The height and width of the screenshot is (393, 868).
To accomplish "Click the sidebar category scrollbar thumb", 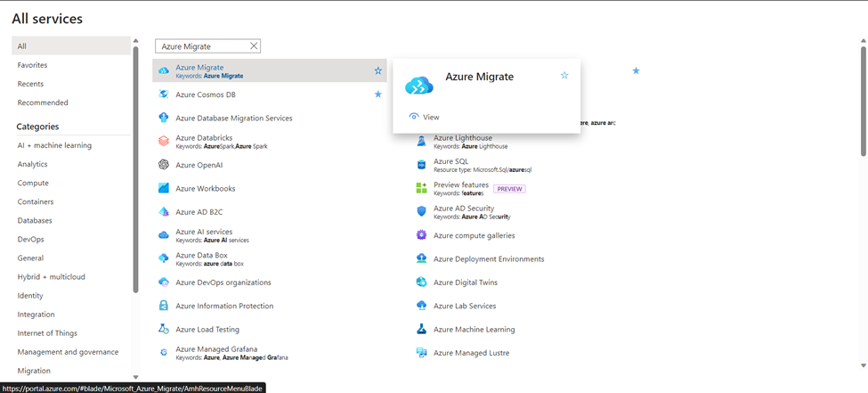I will (136, 169).
